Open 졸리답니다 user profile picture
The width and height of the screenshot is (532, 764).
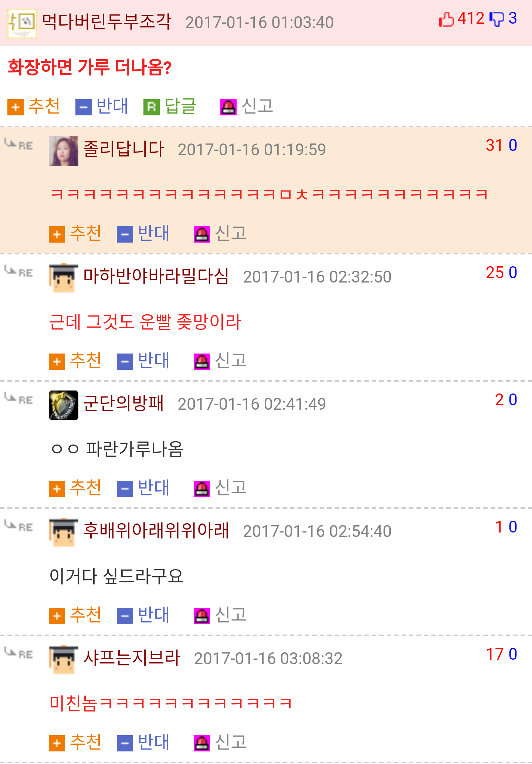[x=64, y=151]
